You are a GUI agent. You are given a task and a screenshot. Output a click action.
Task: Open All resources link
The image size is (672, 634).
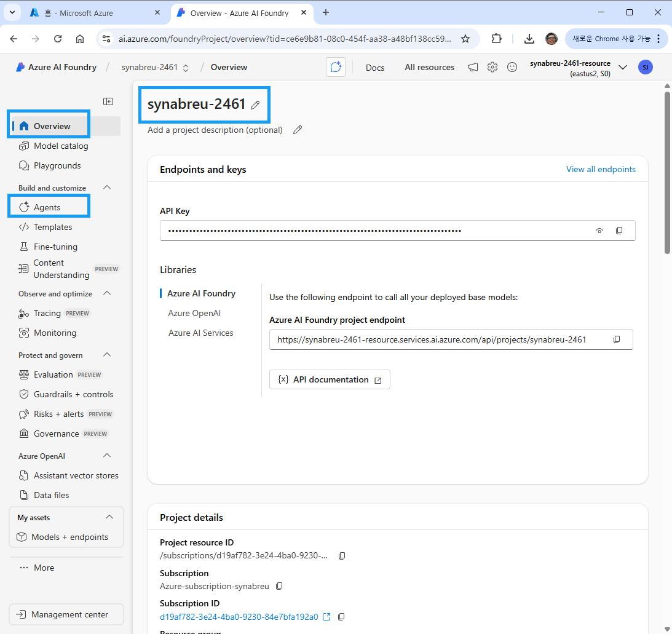tap(429, 67)
